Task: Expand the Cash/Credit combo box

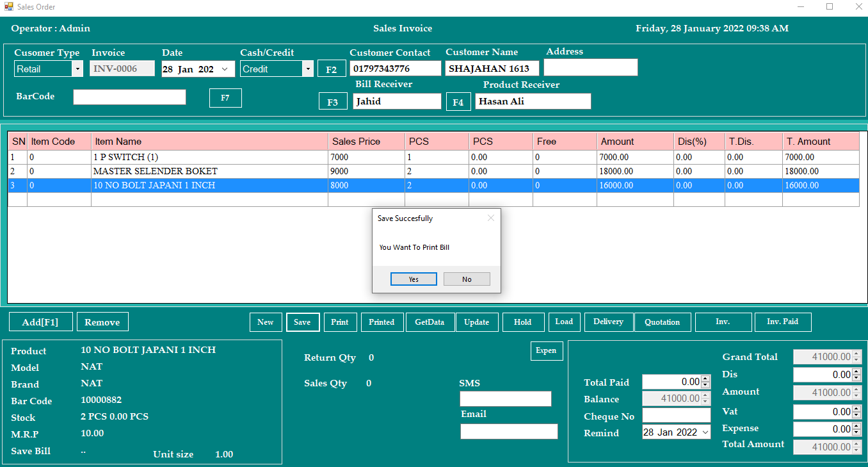Action: (x=307, y=69)
